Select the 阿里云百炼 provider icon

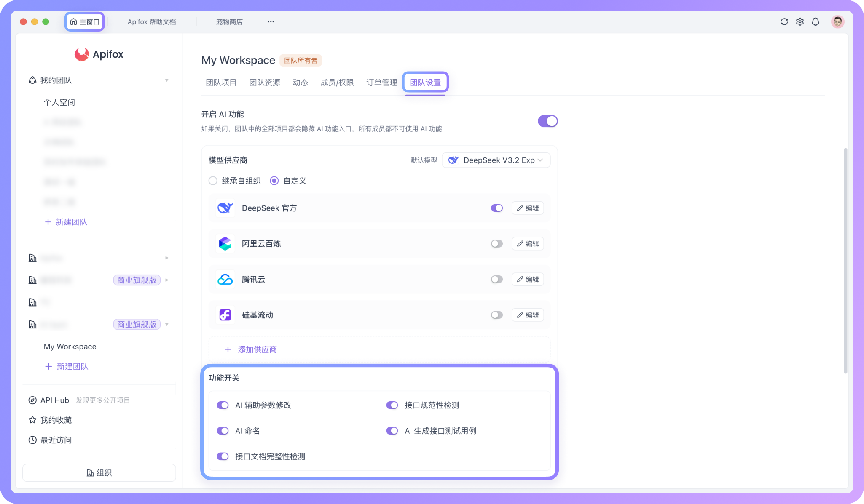[225, 243]
